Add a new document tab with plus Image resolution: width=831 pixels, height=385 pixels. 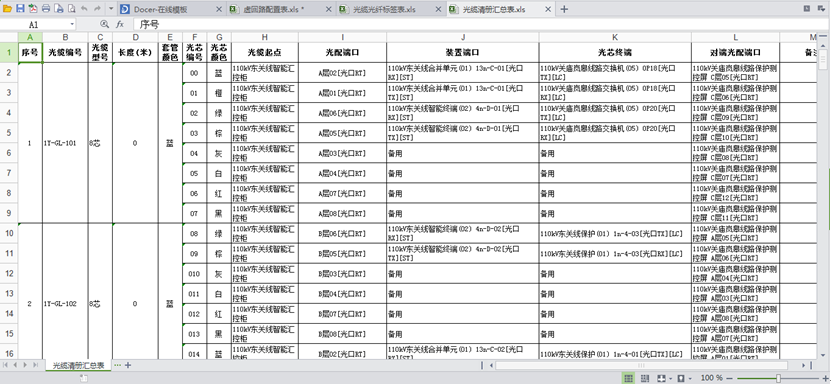point(564,9)
